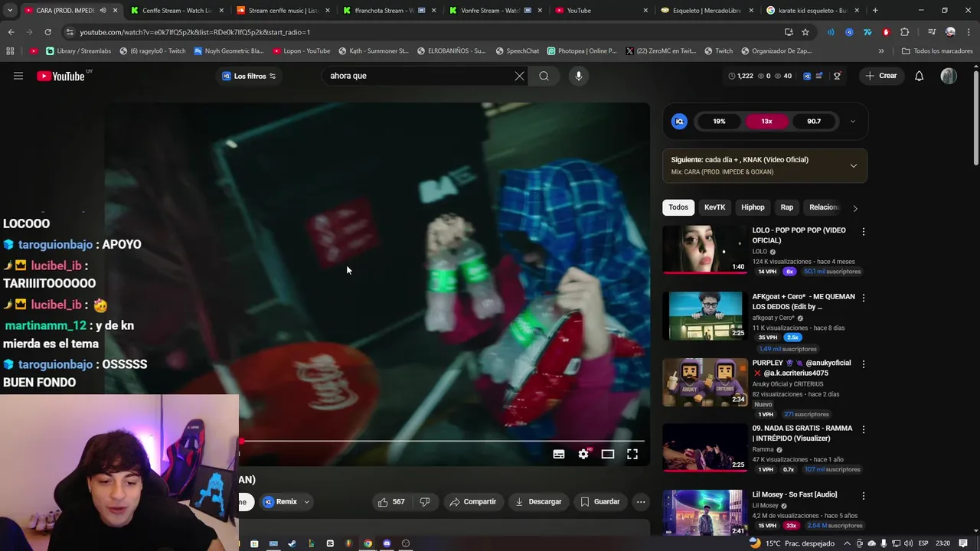
Task: Install app icon in address bar
Action: 789,32
